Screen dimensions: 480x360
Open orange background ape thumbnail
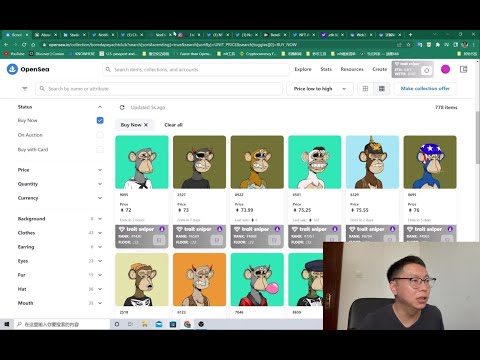click(199, 279)
